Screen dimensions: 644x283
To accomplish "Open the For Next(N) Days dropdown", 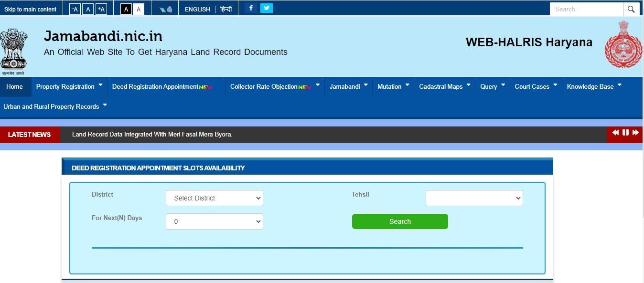I will click(214, 221).
